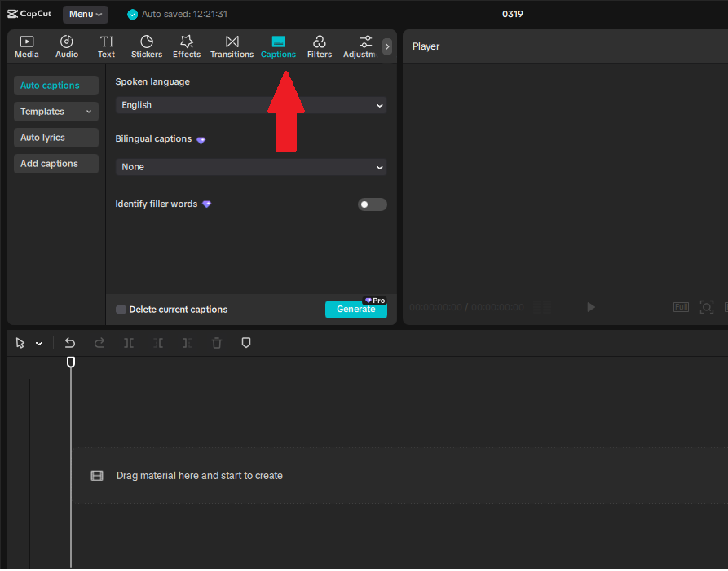The width and height of the screenshot is (728, 571).
Task: Switch to the Auto lyrics tab
Action: point(55,137)
